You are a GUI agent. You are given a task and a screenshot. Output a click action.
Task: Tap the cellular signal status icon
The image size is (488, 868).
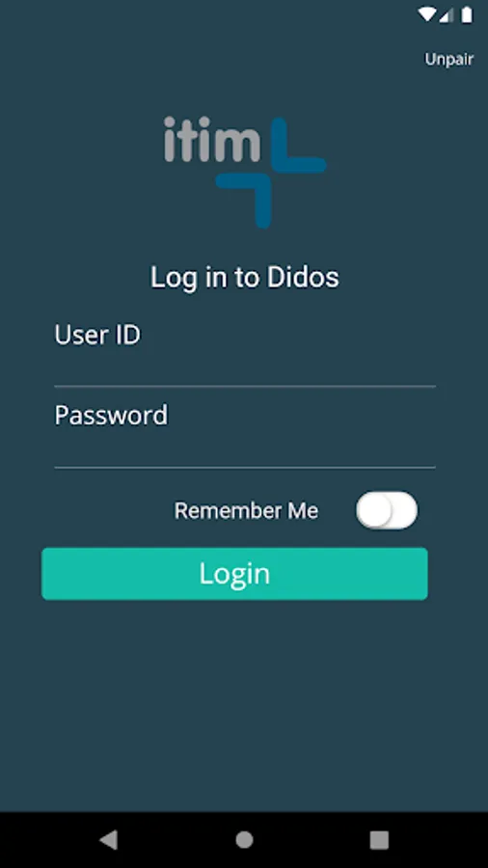click(447, 15)
